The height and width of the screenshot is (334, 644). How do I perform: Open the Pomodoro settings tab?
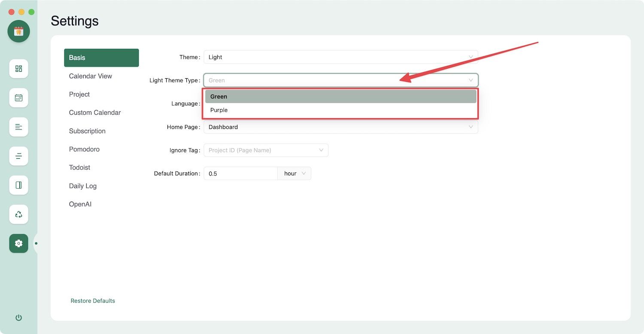coord(84,149)
